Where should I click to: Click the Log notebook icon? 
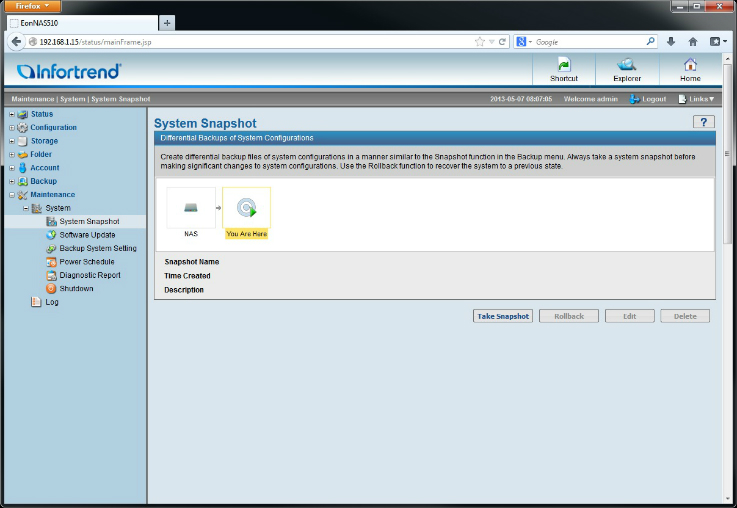(x=36, y=302)
